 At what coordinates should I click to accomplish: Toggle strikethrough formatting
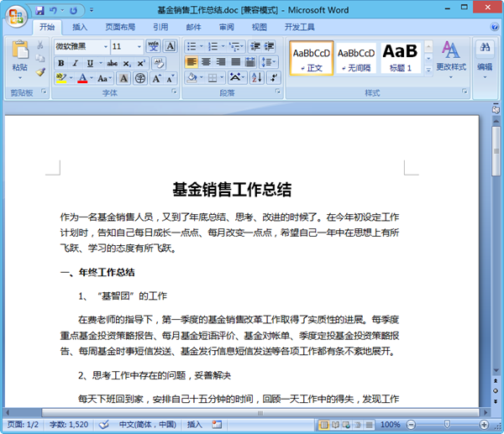(x=113, y=63)
